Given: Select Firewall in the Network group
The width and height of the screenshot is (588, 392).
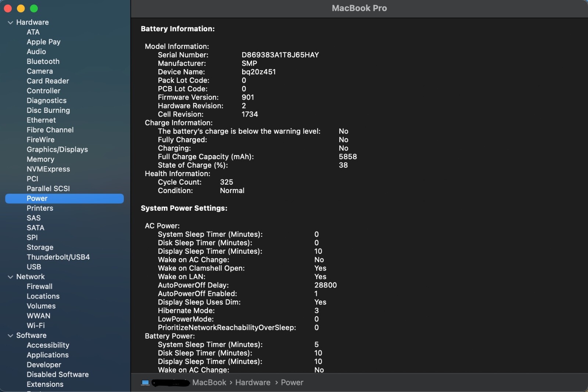Looking at the screenshot, I should [39, 286].
